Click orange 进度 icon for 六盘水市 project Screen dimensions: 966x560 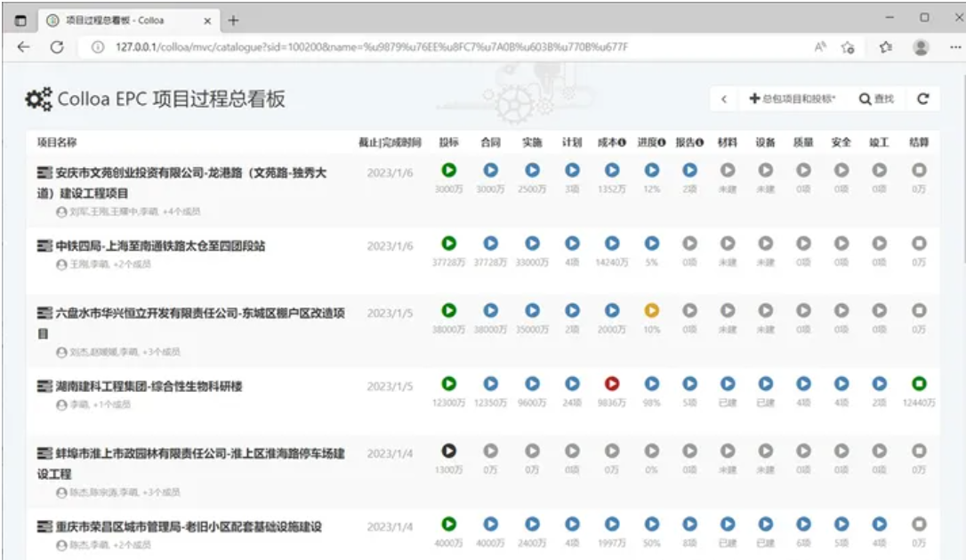click(x=652, y=310)
